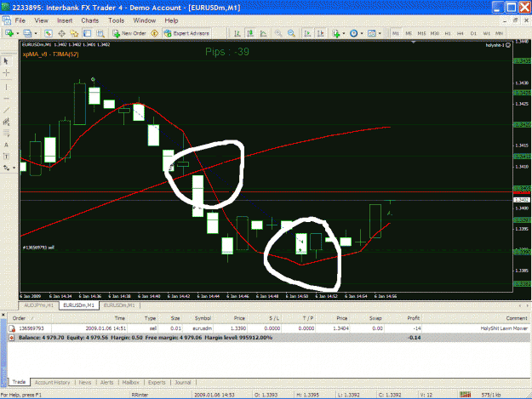Viewport: 532px width, 399px height.
Task: Sort orders by Profit column header
Action: pyautogui.click(x=413, y=318)
